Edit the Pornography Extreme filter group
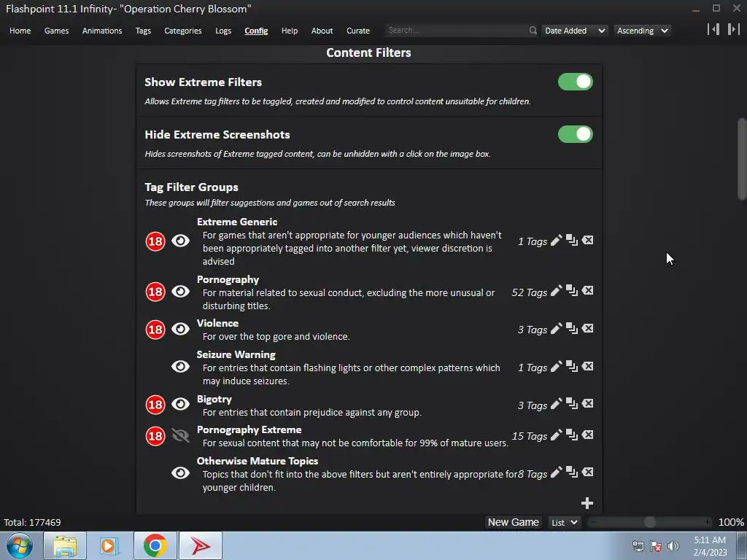Viewport: 747px width, 560px height. click(556, 435)
